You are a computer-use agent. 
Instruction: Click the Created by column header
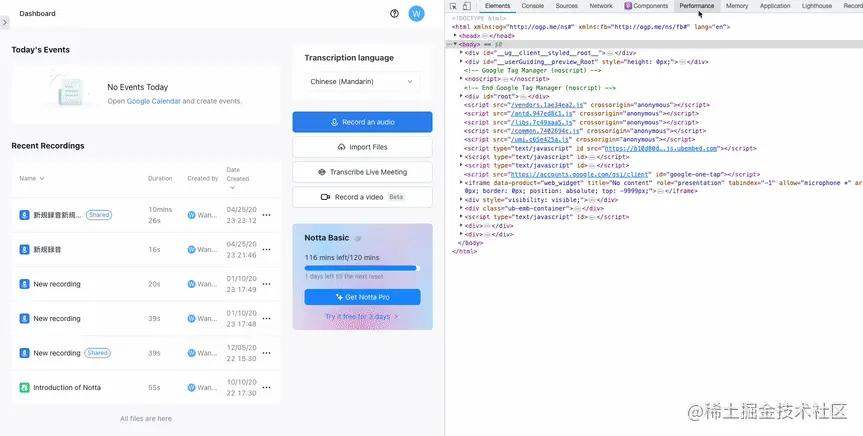[x=203, y=178]
